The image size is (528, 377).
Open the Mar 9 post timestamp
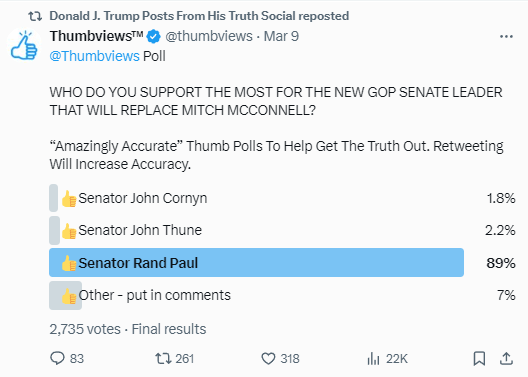coord(281,36)
